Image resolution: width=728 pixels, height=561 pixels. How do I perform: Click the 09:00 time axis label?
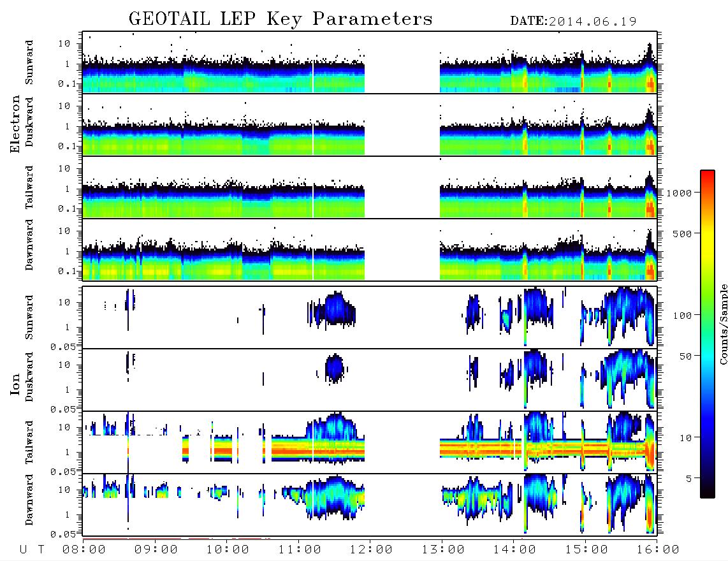click(156, 550)
